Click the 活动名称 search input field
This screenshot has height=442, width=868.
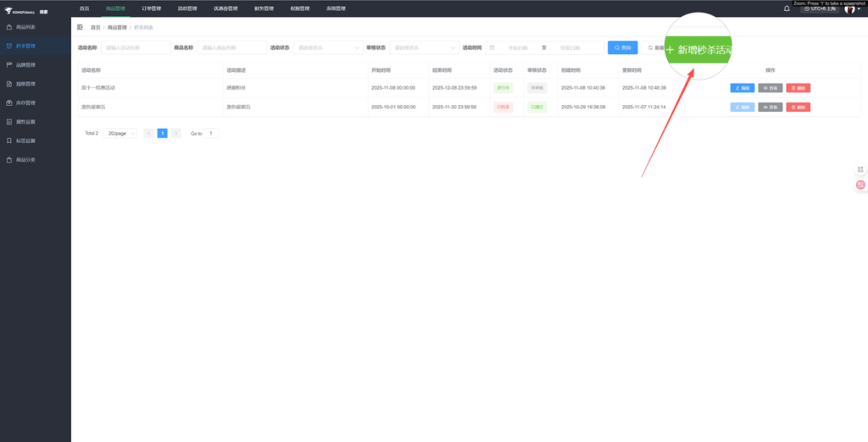tap(135, 47)
